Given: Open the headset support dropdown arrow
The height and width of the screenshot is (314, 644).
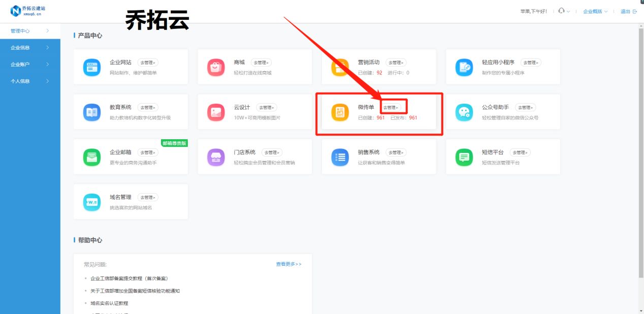Looking at the screenshot, I should pyautogui.click(x=568, y=11).
